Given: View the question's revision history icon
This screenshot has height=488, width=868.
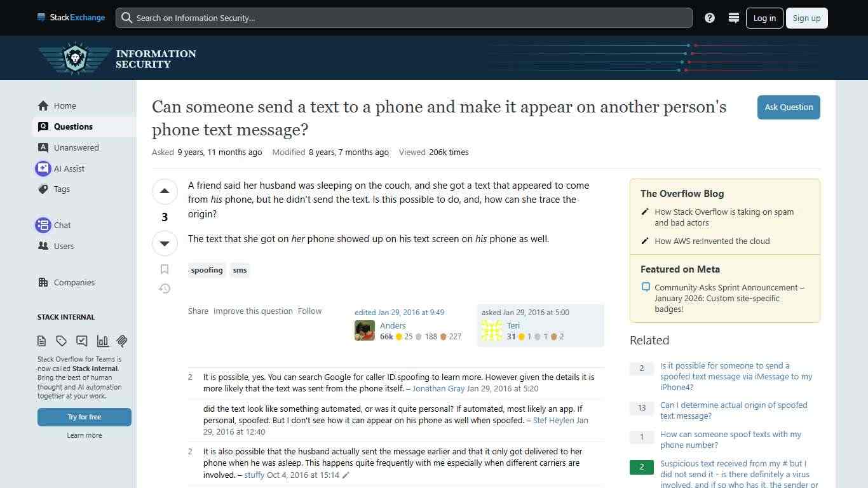Looking at the screenshot, I should click(x=165, y=288).
